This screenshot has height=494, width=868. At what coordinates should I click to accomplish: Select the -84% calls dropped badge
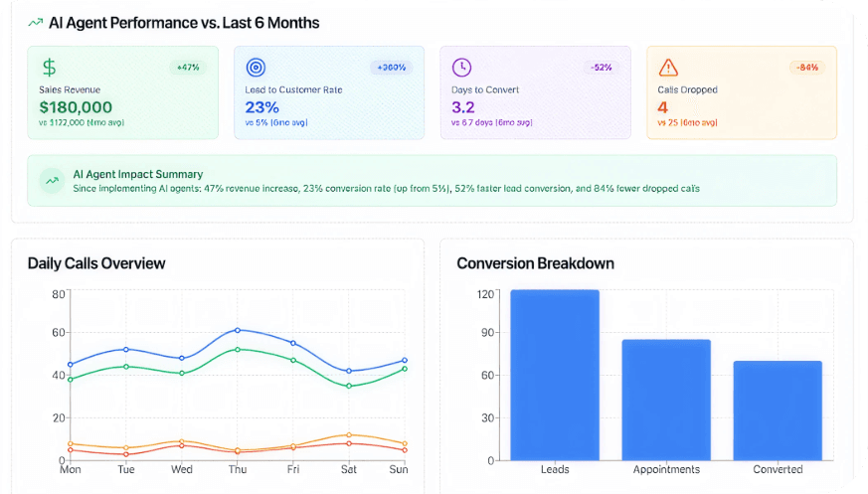(806, 68)
